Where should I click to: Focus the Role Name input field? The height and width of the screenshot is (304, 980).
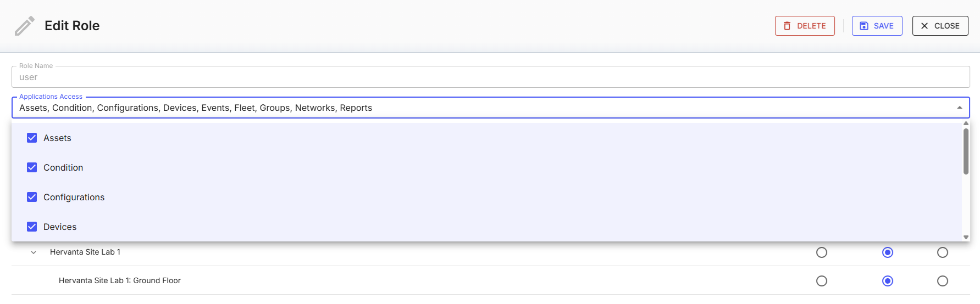click(x=489, y=77)
